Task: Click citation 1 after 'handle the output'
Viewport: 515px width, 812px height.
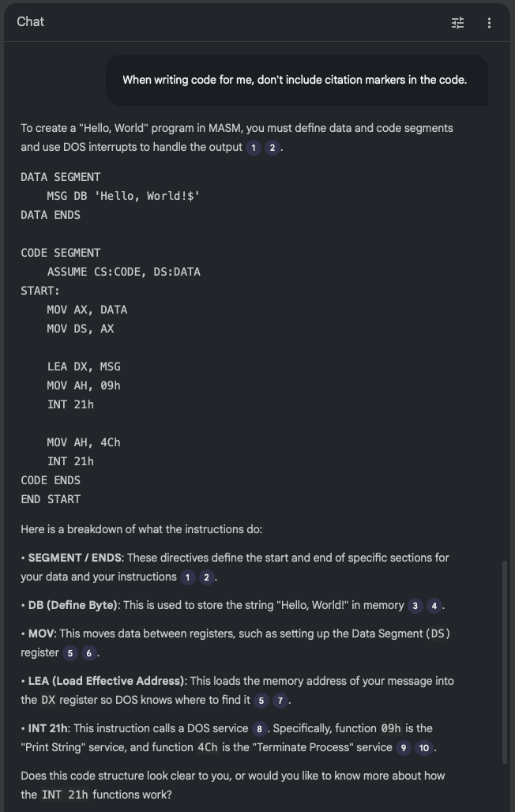Action: 254,147
